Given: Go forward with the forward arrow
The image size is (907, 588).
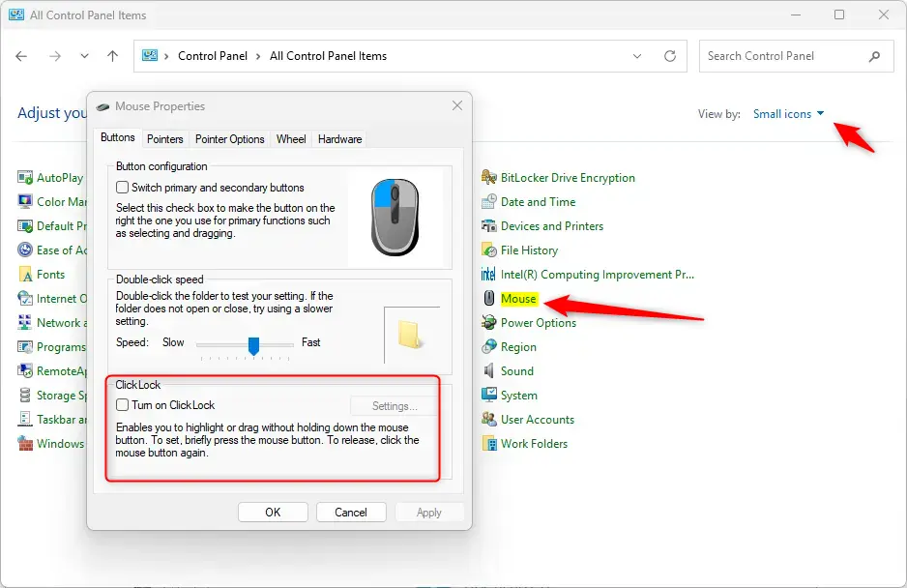Looking at the screenshot, I should pyautogui.click(x=55, y=56).
